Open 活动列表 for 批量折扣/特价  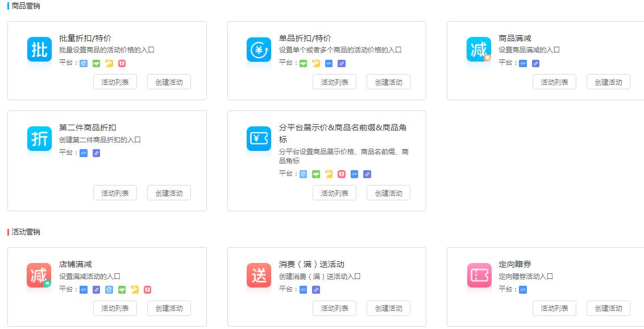(115, 81)
